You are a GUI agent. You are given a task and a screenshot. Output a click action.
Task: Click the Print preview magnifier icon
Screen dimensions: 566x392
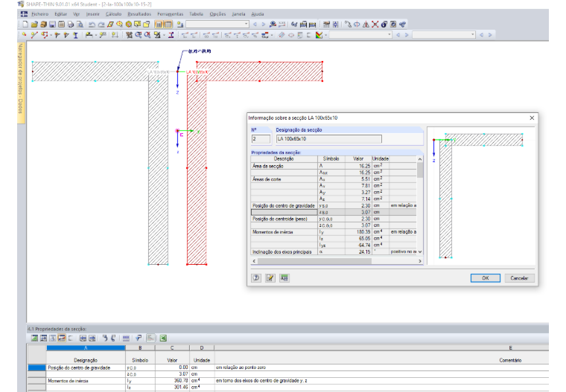[80, 25]
